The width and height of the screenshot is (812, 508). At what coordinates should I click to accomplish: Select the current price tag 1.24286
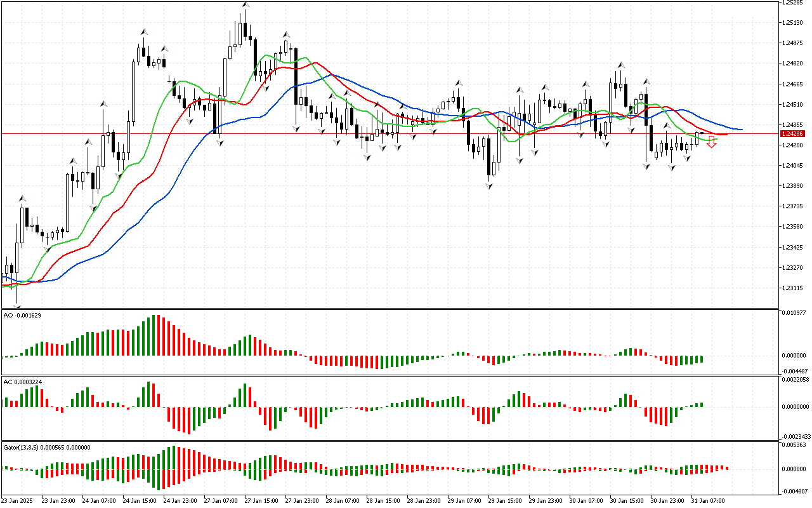point(794,134)
